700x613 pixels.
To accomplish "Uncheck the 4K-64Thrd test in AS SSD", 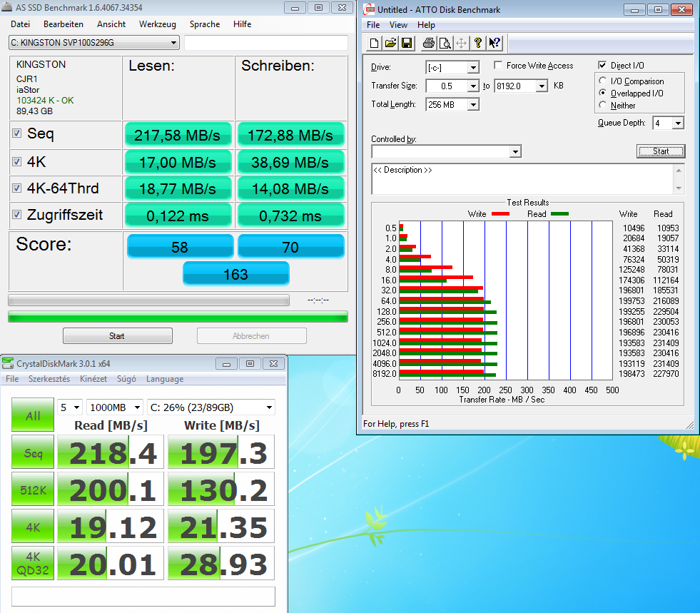I will (x=16, y=188).
